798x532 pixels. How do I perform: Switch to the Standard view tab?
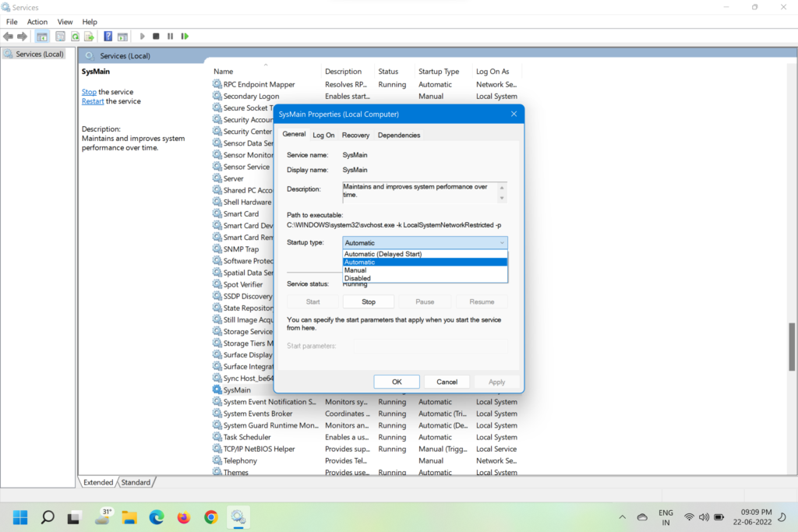pyautogui.click(x=136, y=483)
